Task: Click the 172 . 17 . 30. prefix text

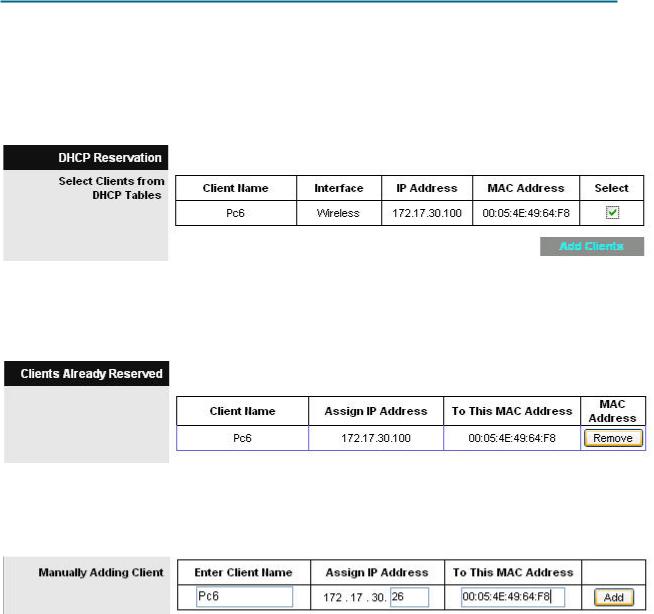Action: click(355, 597)
